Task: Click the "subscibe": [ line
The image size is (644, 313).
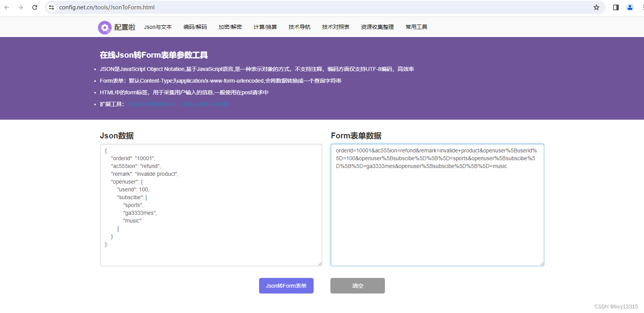Action: 132,197
